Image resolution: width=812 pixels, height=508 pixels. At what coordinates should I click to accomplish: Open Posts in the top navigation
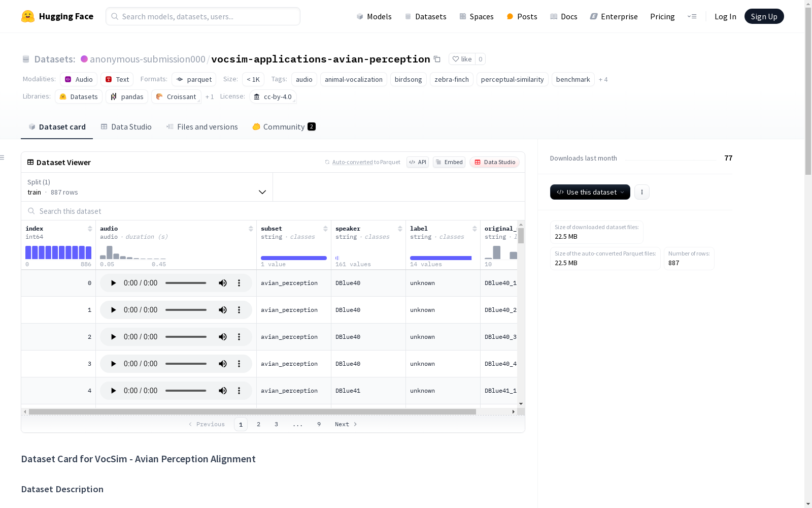coord(522,16)
